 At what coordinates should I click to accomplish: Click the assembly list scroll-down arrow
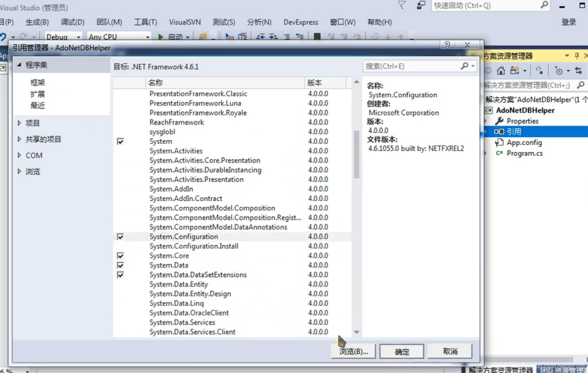point(356,332)
